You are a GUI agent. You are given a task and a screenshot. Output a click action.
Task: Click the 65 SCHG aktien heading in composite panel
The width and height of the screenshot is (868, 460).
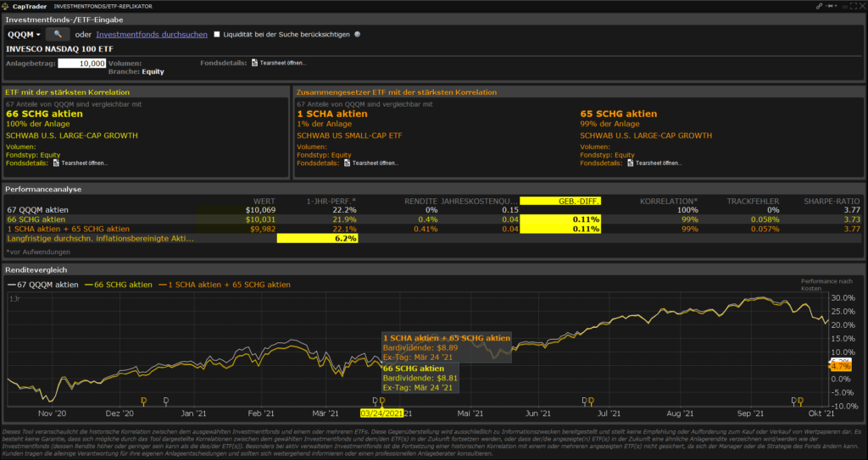point(618,114)
